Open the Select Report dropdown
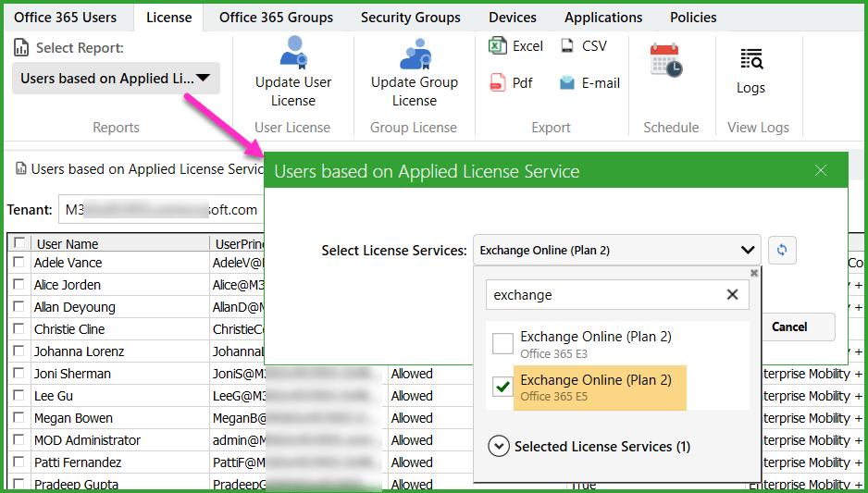Image resolution: width=868 pixels, height=493 pixels. click(116, 78)
